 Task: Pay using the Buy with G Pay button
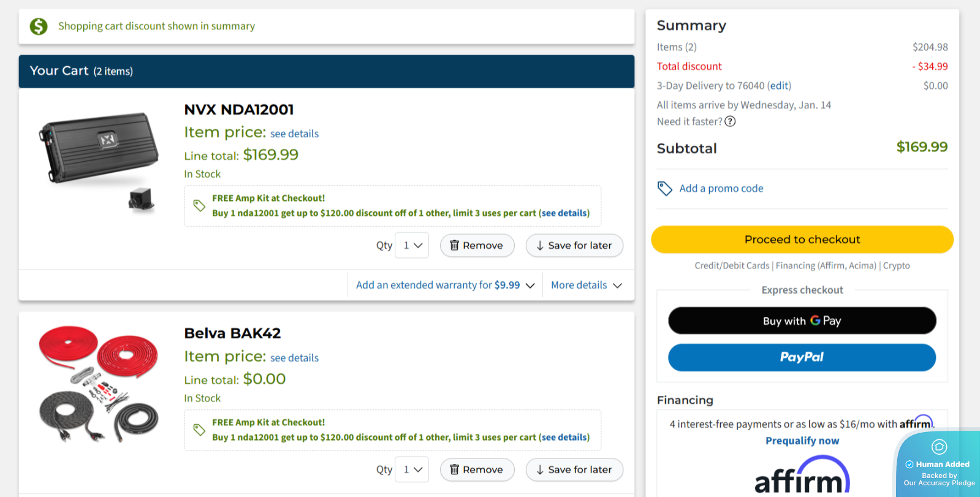802,321
